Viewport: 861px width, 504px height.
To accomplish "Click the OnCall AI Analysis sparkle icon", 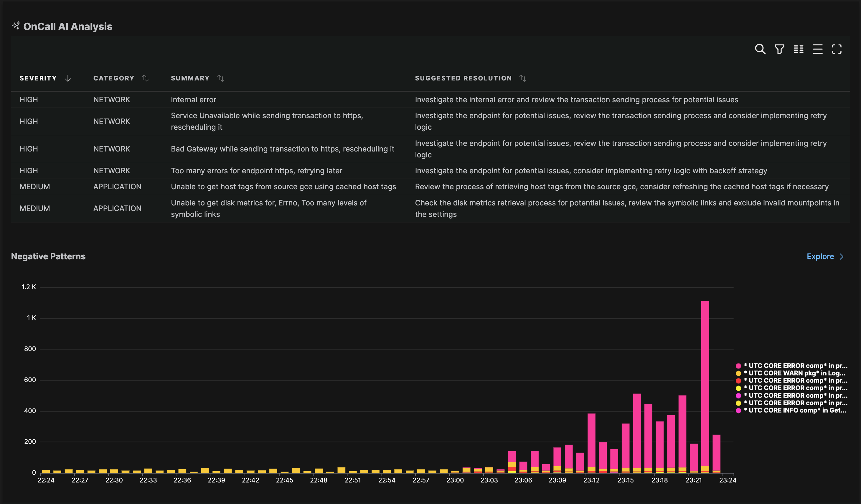I will point(16,26).
